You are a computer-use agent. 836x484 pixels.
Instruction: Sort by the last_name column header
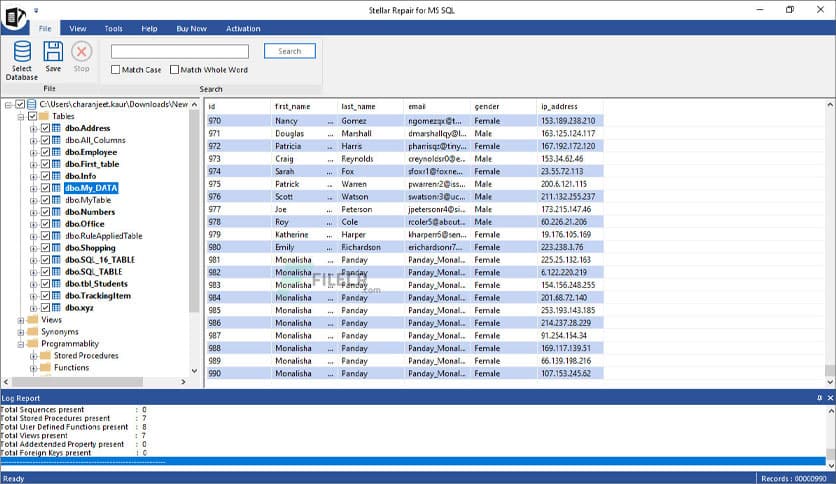pos(371,107)
